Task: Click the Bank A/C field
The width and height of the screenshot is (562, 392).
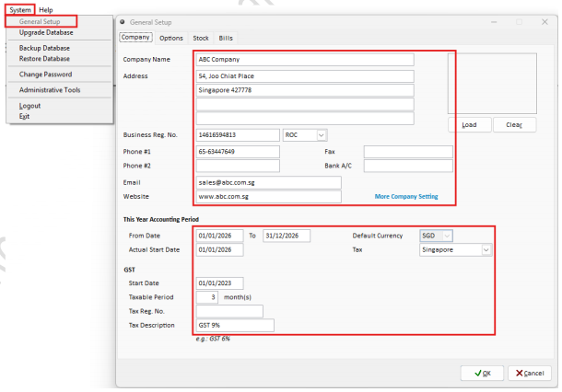Action: point(408,166)
